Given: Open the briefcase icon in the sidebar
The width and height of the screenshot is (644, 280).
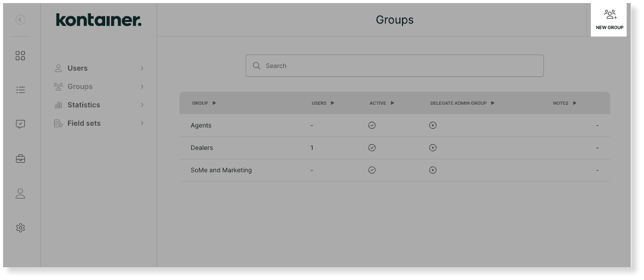Looking at the screenshot, I should coord(20,159).
